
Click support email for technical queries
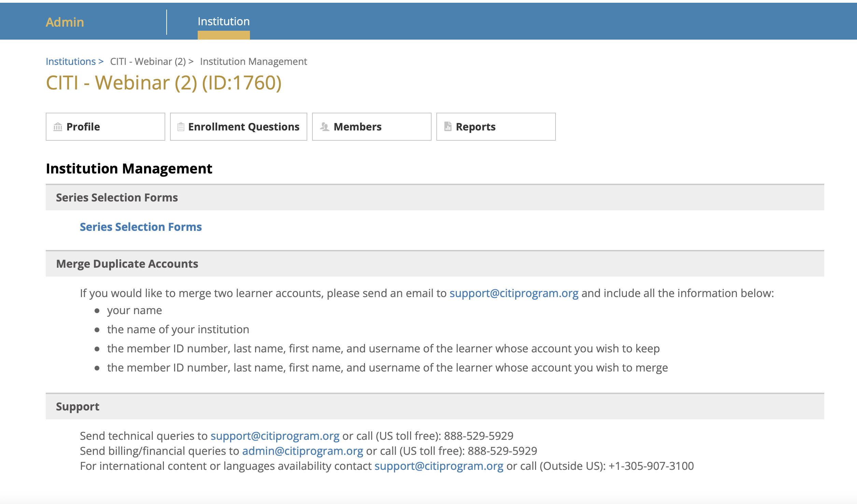pos(275,436)
